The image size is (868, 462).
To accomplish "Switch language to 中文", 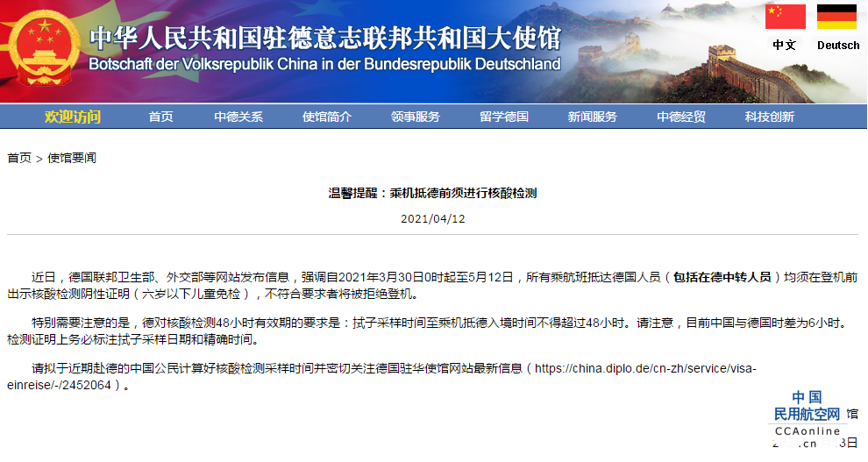I will (785, 46).
